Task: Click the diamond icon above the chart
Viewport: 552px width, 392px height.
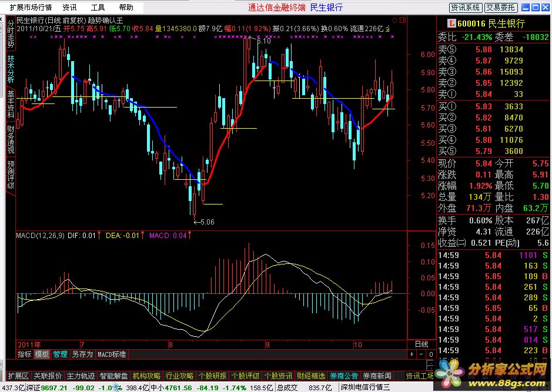Action: click(394, 21)
